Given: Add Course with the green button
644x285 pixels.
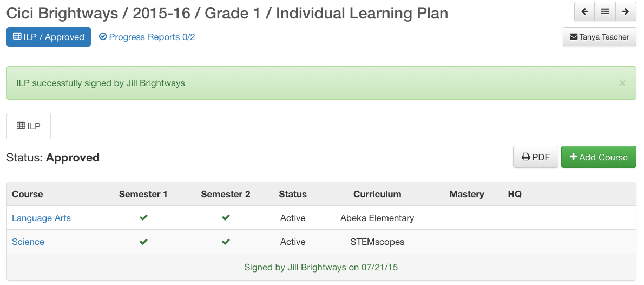Looking at the screenshot, I should click(599, 157).
